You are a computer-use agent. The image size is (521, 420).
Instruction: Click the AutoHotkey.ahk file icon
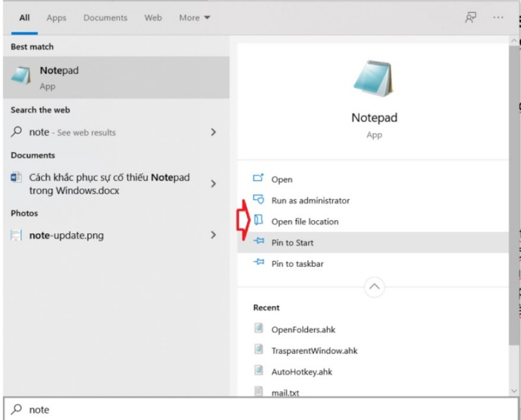259,370
